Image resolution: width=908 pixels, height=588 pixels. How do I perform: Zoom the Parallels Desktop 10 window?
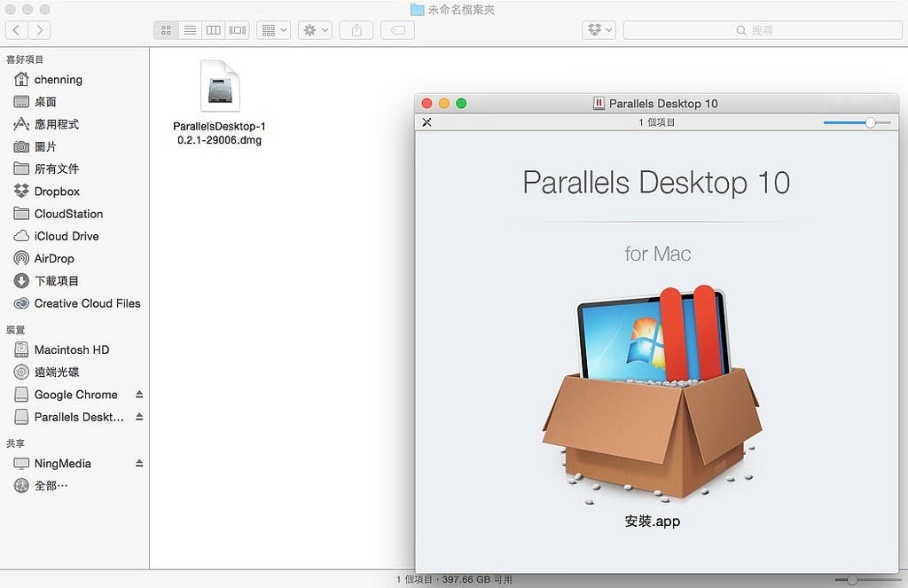tap(461, 103)
